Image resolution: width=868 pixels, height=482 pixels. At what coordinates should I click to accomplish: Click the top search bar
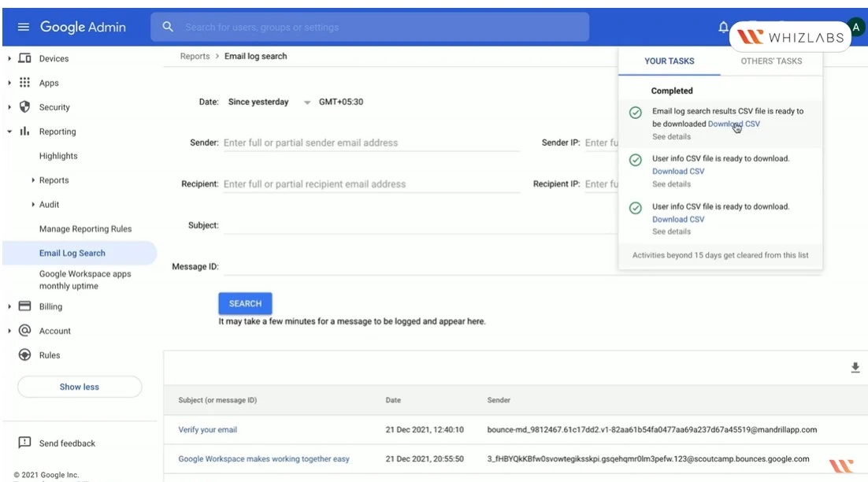[369, 27]
